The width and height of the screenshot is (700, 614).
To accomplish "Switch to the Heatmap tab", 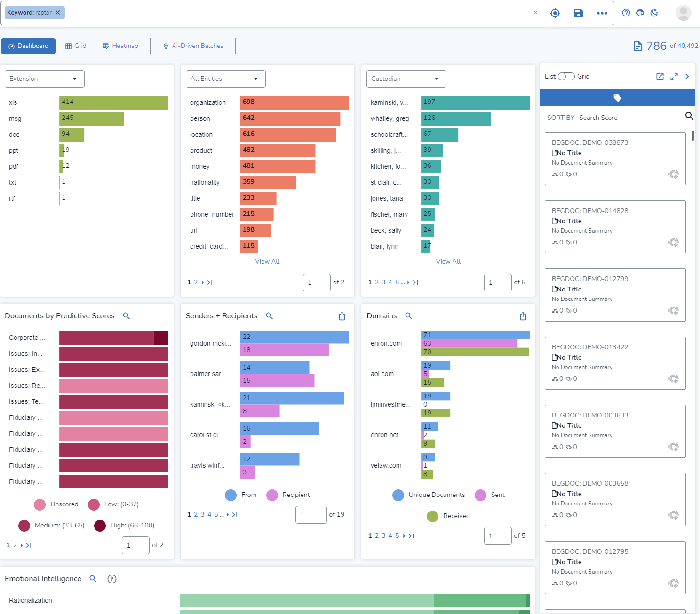I will (x=120, y=46).
